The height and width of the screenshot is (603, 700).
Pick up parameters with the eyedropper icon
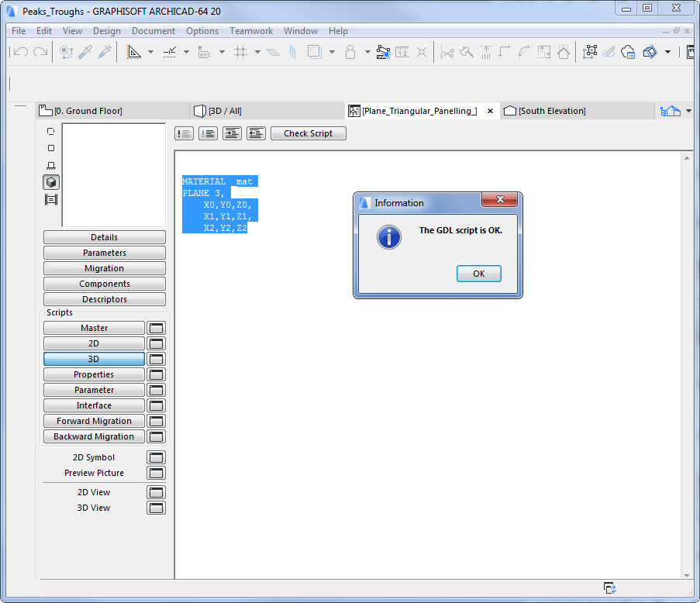[x=85, y=52]
